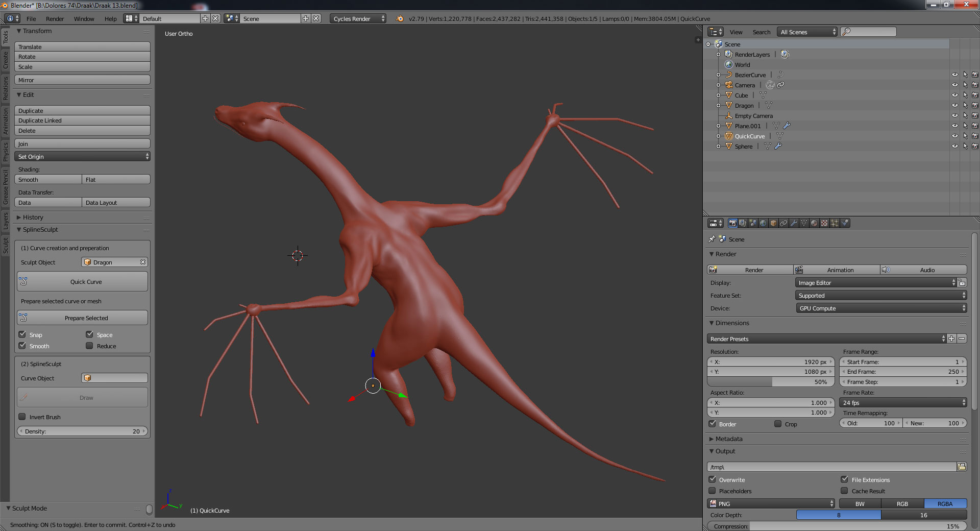Open the Window menu

click(84, 19)
